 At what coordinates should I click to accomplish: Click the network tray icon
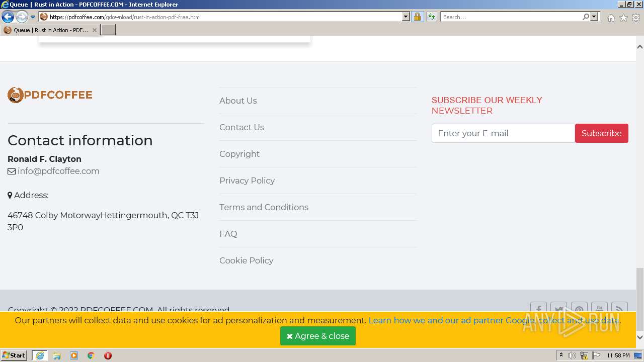[x=584, y=355]
